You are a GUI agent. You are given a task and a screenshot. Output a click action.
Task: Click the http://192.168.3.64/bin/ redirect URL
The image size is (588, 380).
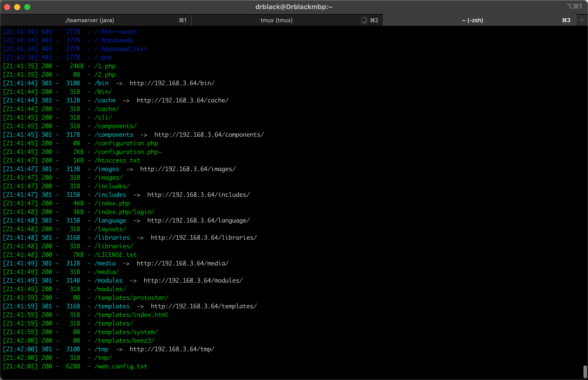click(x=172, y=83)
